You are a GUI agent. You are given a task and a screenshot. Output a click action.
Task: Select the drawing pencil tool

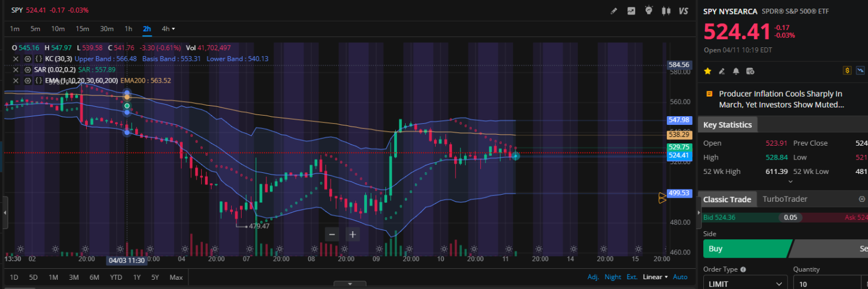click(614, 10)
